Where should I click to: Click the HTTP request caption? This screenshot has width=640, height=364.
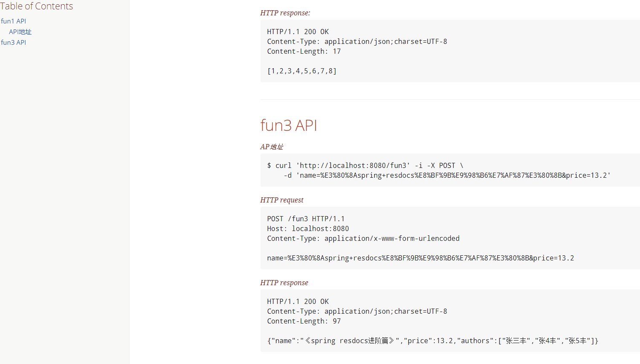282,200
